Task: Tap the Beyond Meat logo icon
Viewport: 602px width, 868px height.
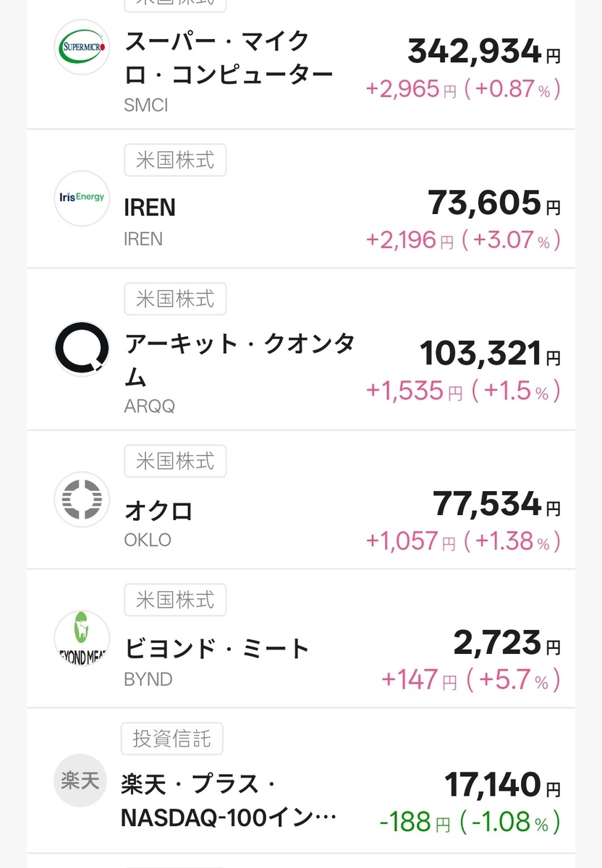Action: point(82,638)
